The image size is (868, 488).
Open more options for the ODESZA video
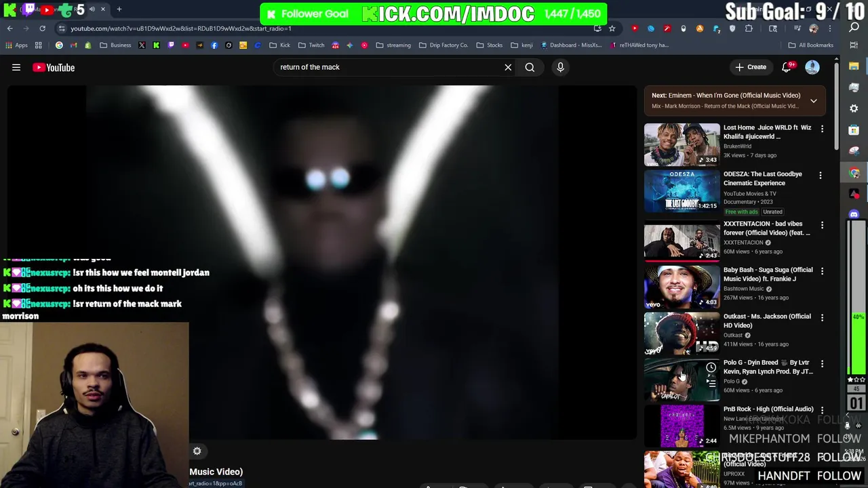pyautogui.click(x=821, y=176)
